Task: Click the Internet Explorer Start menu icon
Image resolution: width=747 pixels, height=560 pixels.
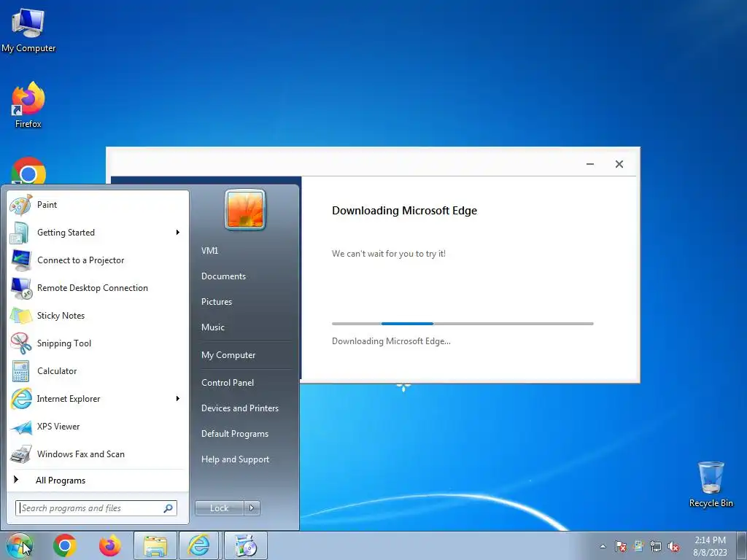Action: click(21, 399)
